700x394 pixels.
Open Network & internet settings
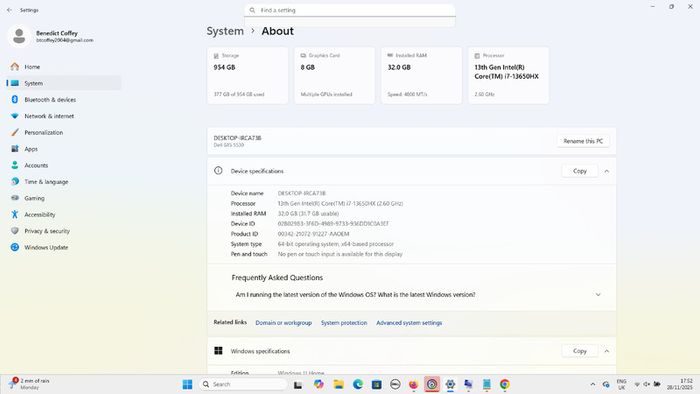(x=63, y=116)
